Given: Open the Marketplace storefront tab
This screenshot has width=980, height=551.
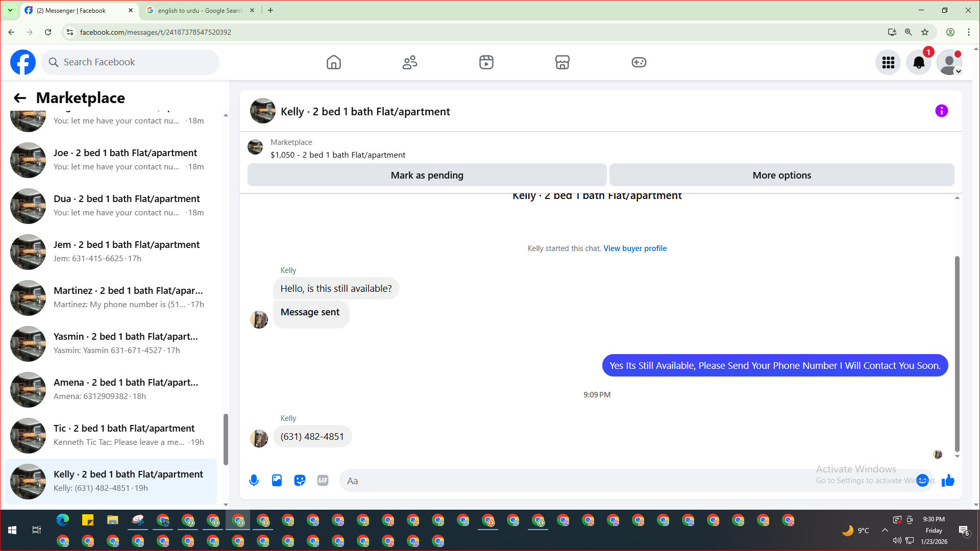Looking at the screenshot, I should (562, 62).
